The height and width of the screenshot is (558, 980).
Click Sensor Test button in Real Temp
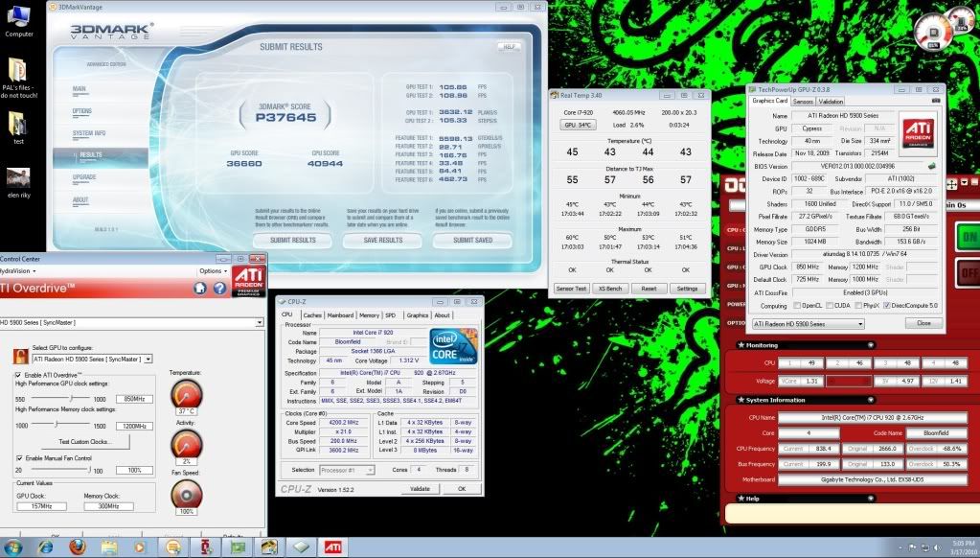[x=571, y=289]
